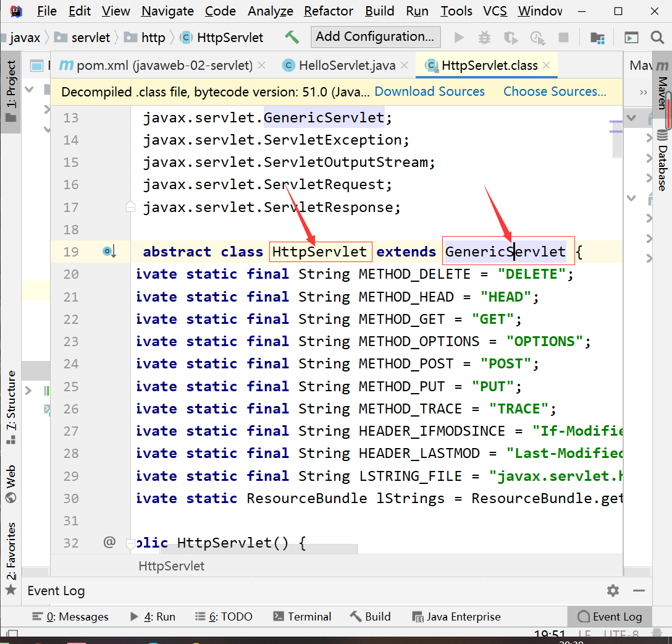Open Event Log settings gear
Image resolution: width=672 pixels, height=644 pixels.
tap(613, 590)
